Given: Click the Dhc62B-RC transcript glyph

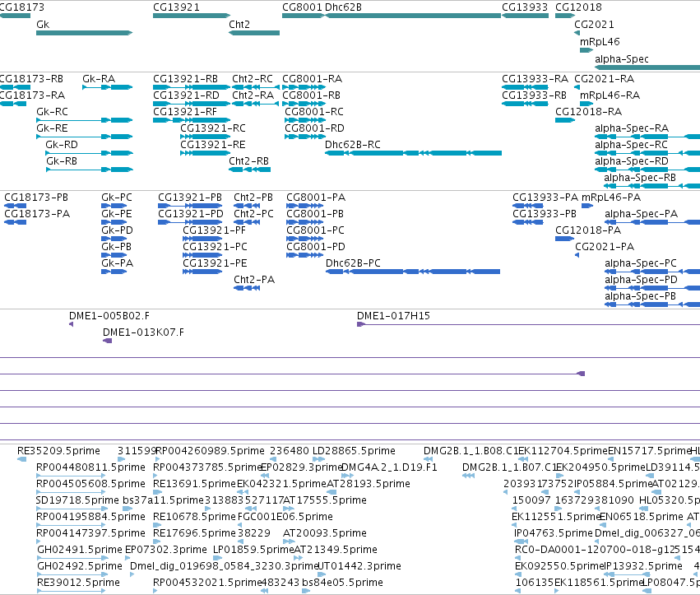Looking at the screenshot, I should 413,153.
